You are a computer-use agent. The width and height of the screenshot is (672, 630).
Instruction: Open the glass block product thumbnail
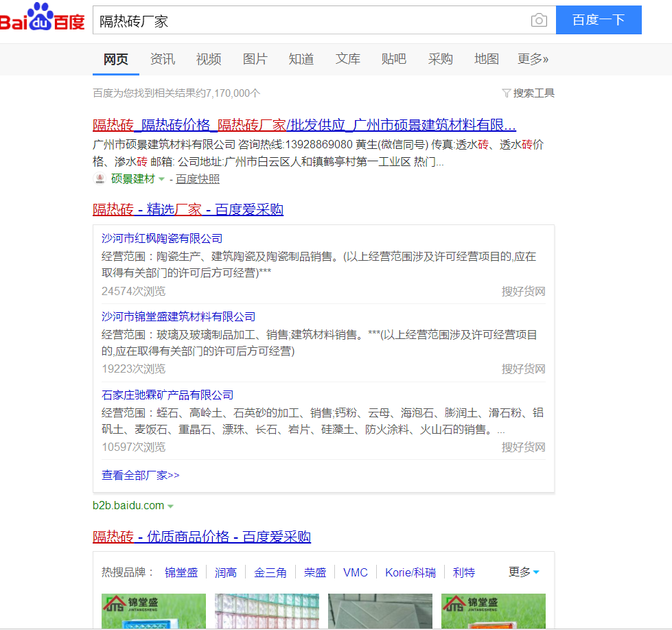click(x=267, y=611)
